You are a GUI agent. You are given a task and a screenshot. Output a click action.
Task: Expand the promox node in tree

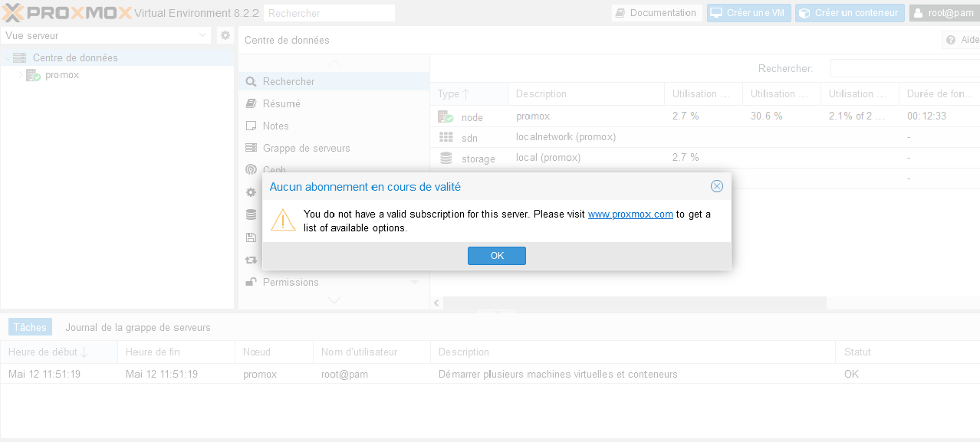21,75
